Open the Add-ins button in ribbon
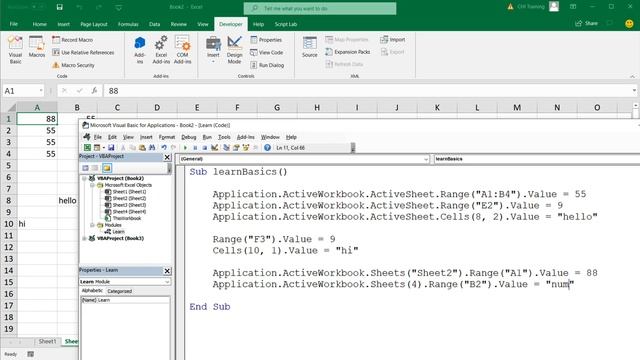 click(140, 50)
